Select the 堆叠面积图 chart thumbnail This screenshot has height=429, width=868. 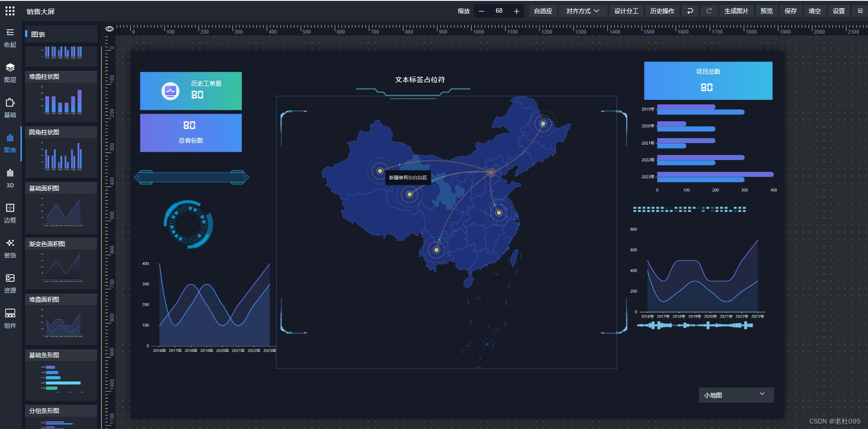61,319
